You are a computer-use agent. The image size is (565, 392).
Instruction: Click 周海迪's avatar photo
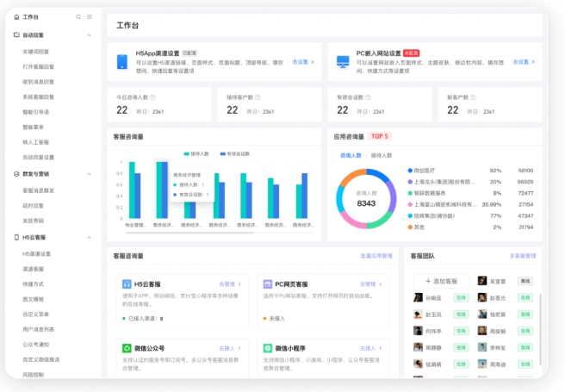[x=482, y=364]
